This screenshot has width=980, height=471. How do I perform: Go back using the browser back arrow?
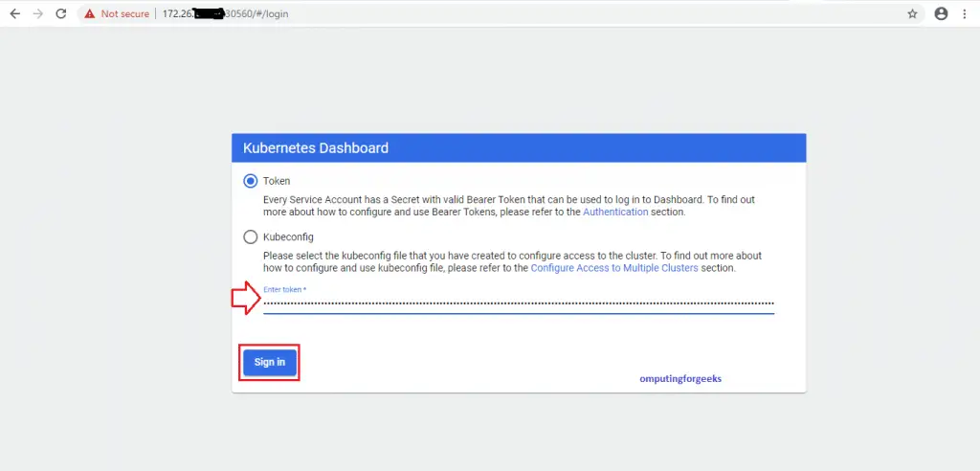click(15, 13)
